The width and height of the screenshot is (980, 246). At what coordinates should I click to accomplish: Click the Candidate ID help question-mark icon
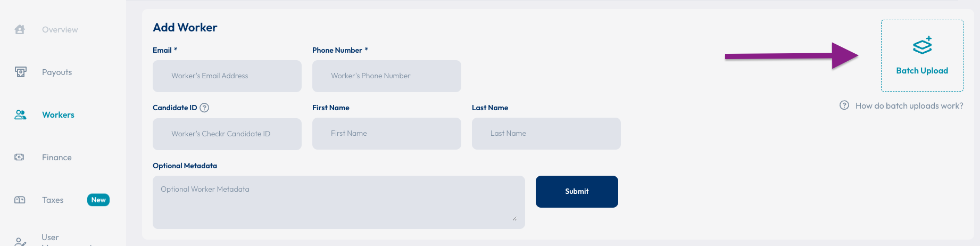(204, 108)
